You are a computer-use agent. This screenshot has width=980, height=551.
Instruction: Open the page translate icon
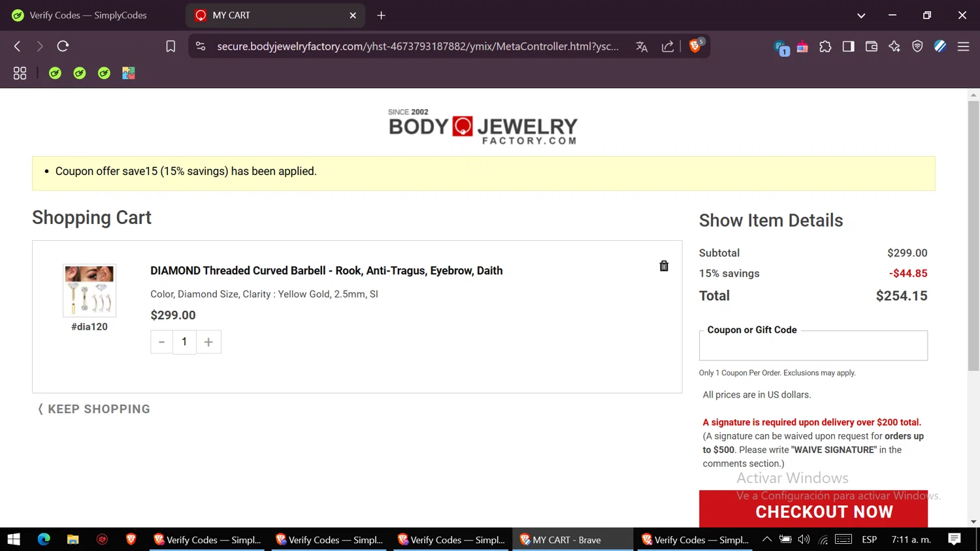click(x=642, y=46)
